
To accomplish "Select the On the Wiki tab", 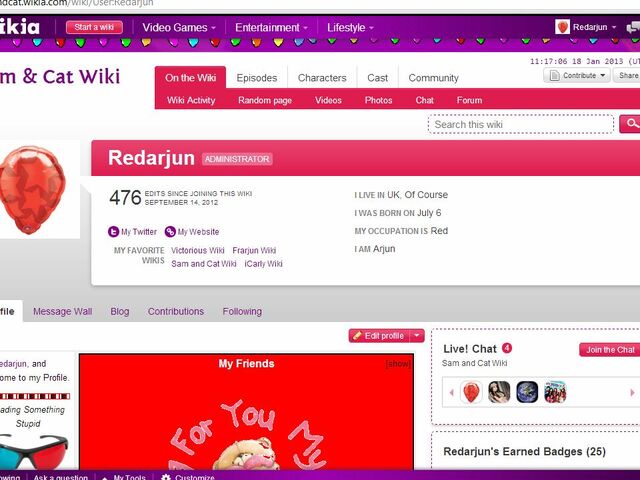I will 190,78.
